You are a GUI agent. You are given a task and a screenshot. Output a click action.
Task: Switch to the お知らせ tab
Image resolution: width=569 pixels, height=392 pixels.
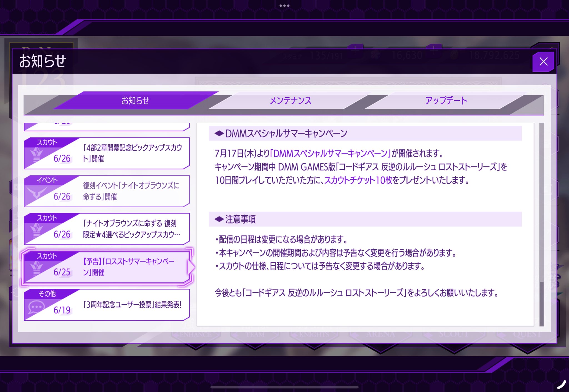tap(135, 100)
